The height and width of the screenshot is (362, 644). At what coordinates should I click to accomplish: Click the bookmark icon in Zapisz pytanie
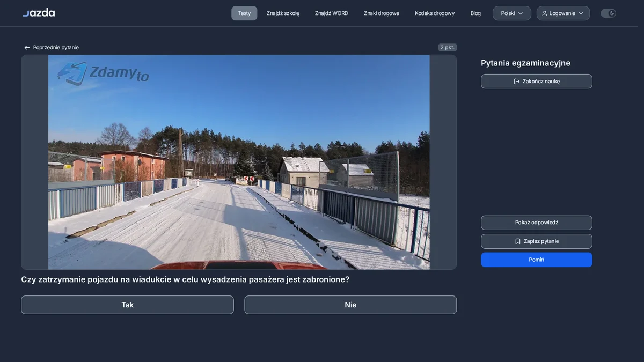518,241
